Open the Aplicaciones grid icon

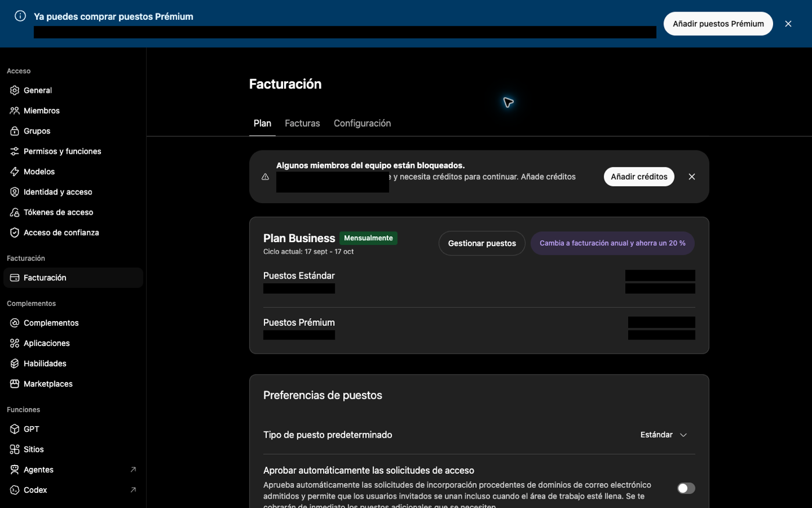pos(14,343)
